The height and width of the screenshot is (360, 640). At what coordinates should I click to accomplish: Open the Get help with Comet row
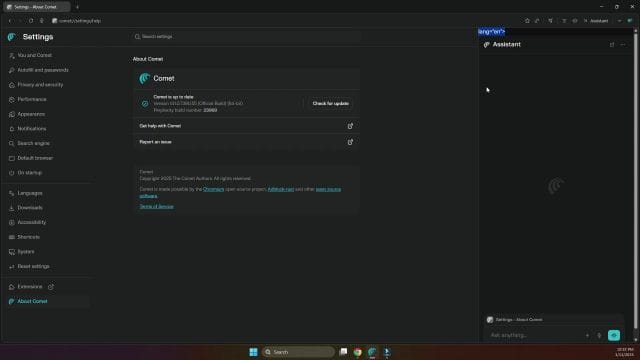[247, 126]
